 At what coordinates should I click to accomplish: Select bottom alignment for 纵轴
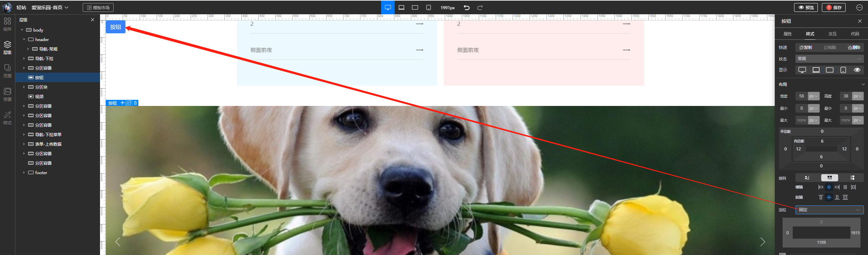pos(837,197)
